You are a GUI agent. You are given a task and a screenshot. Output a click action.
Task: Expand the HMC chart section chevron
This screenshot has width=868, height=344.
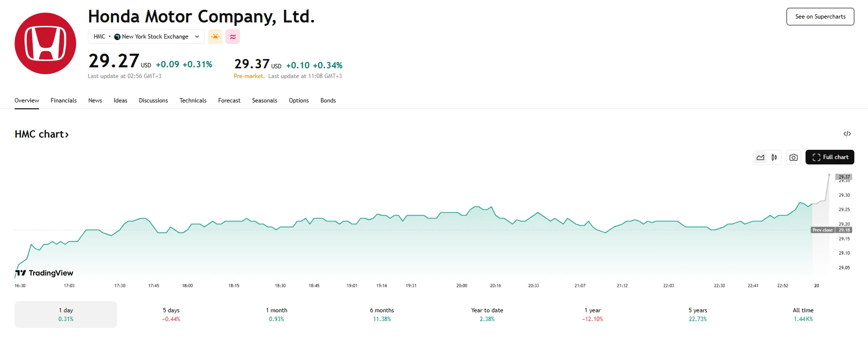67,134
